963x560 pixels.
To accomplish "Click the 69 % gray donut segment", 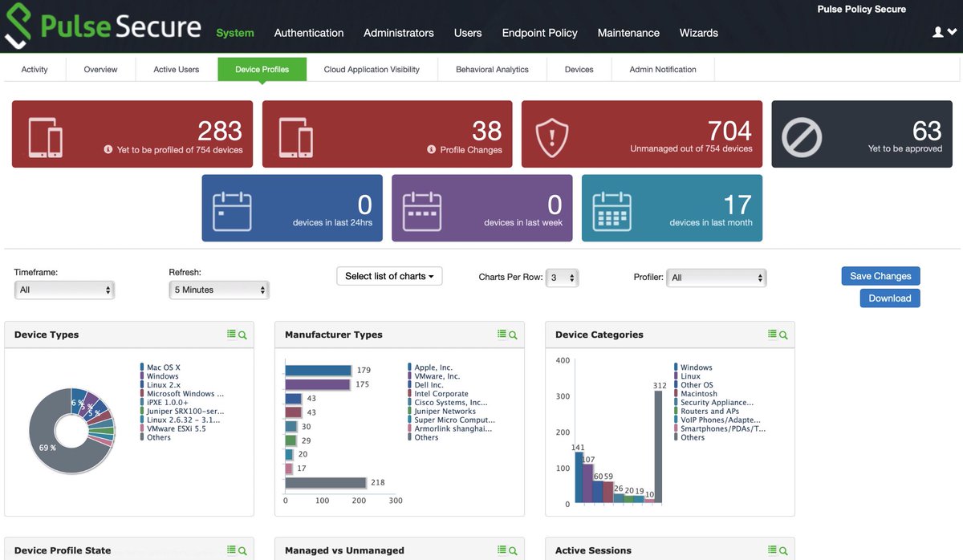I will [x=47, y=449].
